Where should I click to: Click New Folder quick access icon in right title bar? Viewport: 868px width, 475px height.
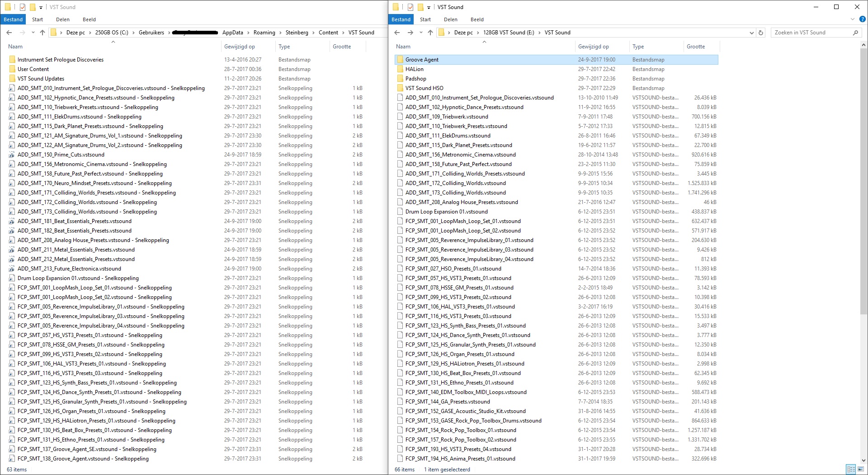(x=420, y=7)
